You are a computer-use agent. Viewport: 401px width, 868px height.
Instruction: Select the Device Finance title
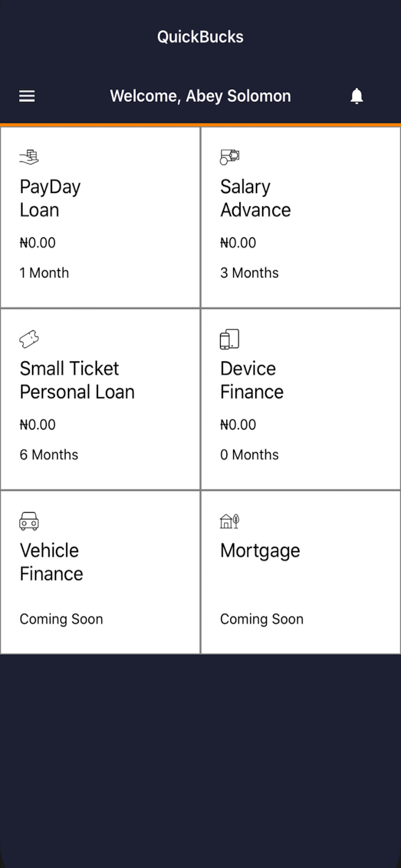coord(252,380)
